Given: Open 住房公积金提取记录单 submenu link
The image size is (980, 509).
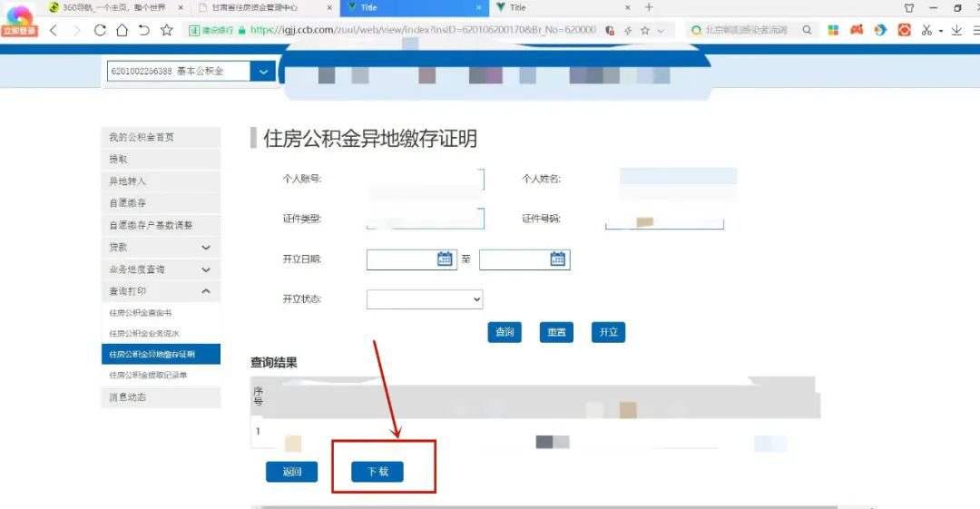Looking at the screenshot, I should [x=148, y=375].
